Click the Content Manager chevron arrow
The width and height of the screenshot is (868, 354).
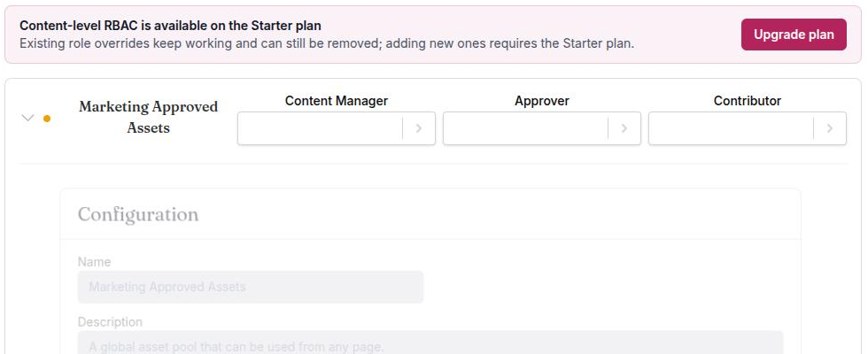click(419, 128)
